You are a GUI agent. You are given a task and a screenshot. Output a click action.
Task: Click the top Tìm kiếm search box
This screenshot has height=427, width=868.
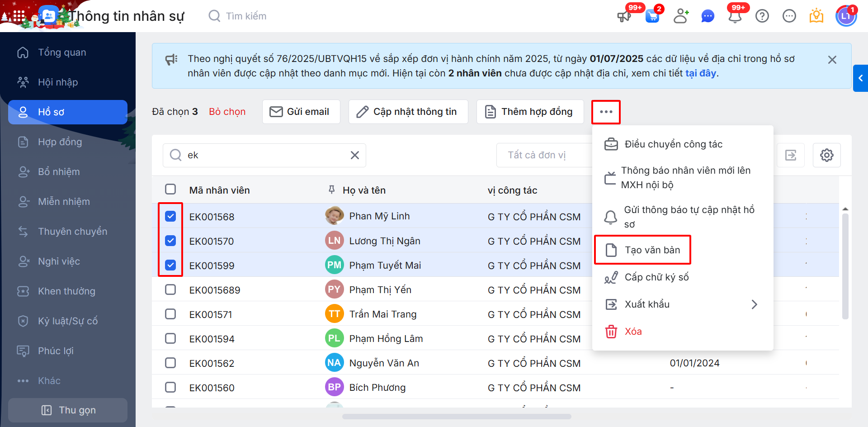[x=246, y=16]
